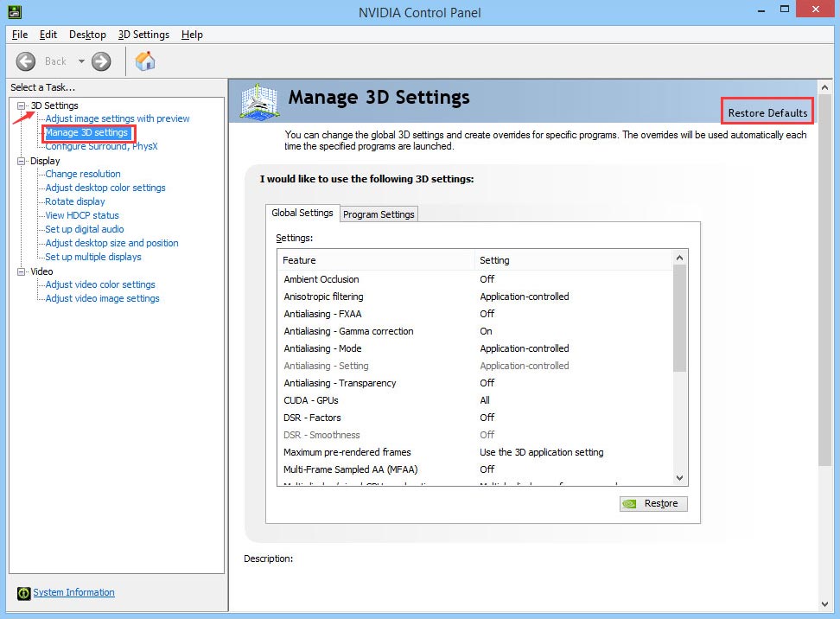Click the scrollbar down arrow in settings list
This screenshot has height=619, width=840.
679,477
